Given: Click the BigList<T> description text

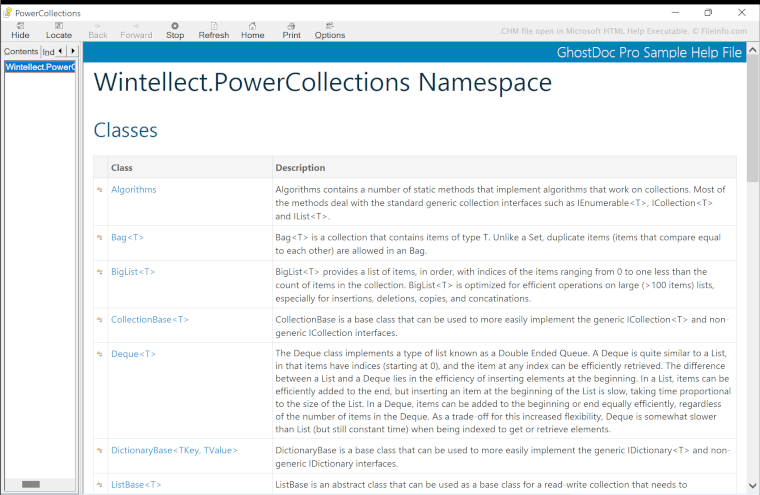Looking at the screenshot, I should point(494,285).
